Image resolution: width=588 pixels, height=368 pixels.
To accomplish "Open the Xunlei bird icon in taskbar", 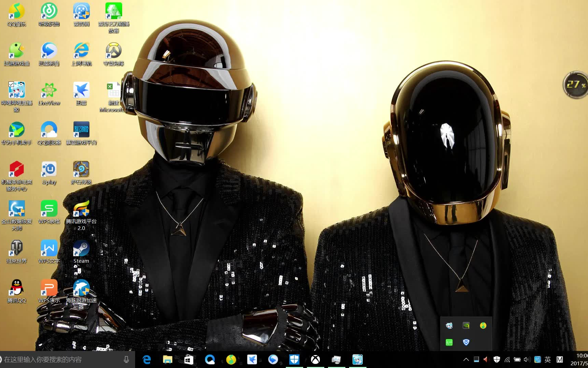I will 252,359.
